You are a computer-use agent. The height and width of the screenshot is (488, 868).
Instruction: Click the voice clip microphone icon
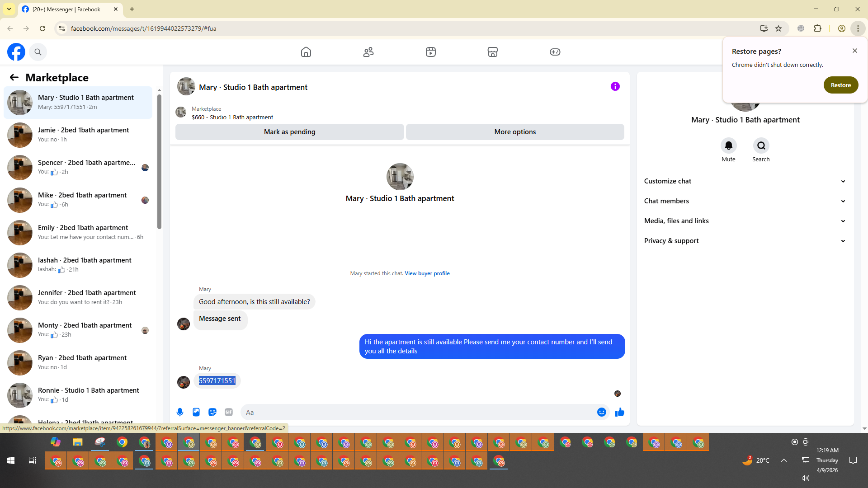(180, 412)
